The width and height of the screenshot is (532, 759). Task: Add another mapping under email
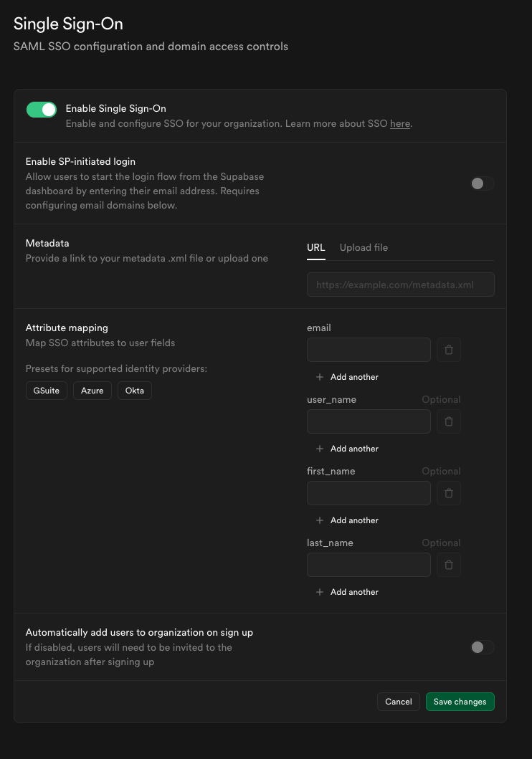(348, 377)
